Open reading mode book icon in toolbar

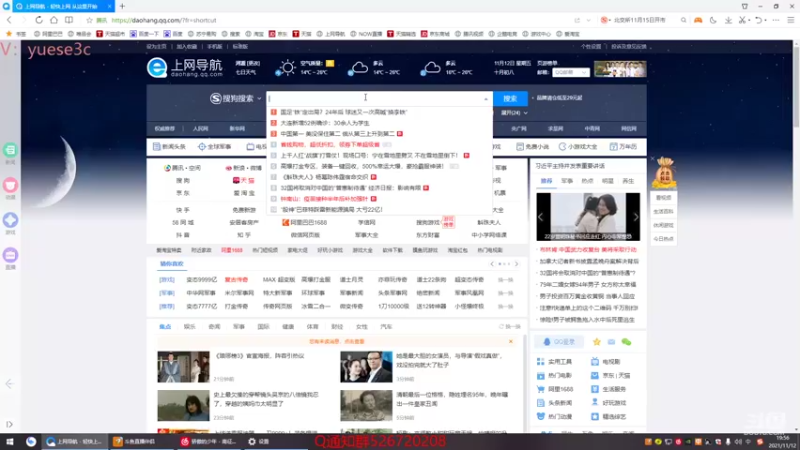click(69, 20)
